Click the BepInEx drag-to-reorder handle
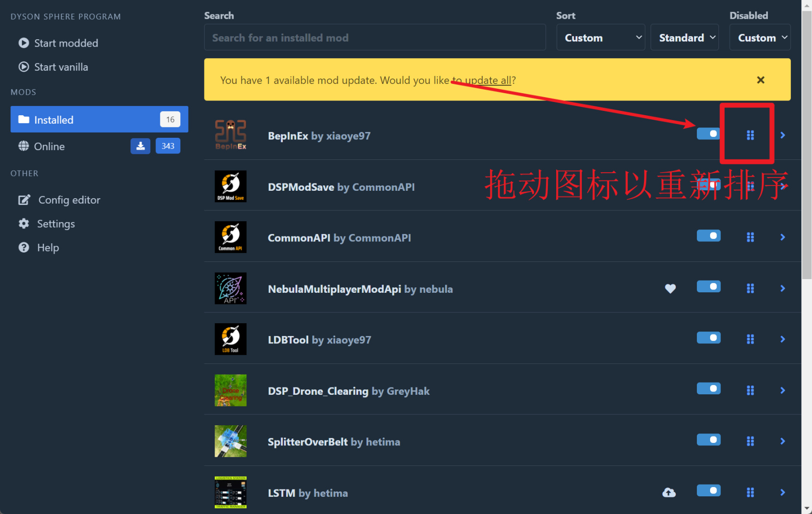The height and width of the screenshot is (514, 812). point(750,135)
